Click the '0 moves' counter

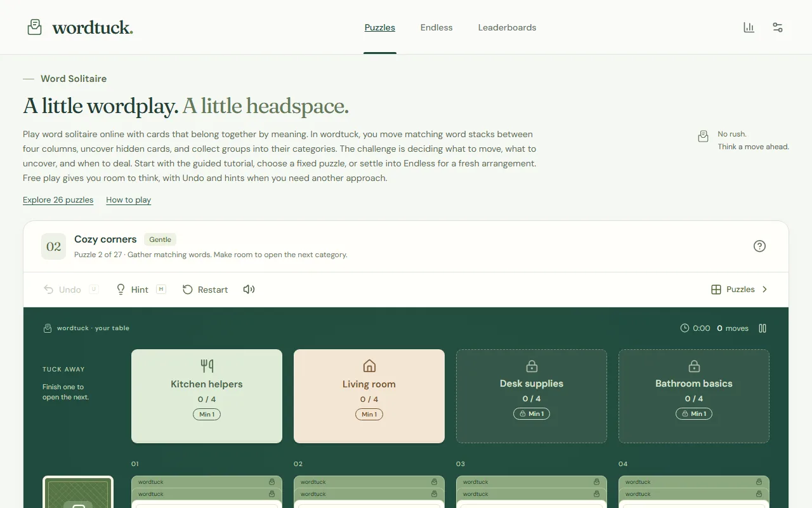click(733, 328)
